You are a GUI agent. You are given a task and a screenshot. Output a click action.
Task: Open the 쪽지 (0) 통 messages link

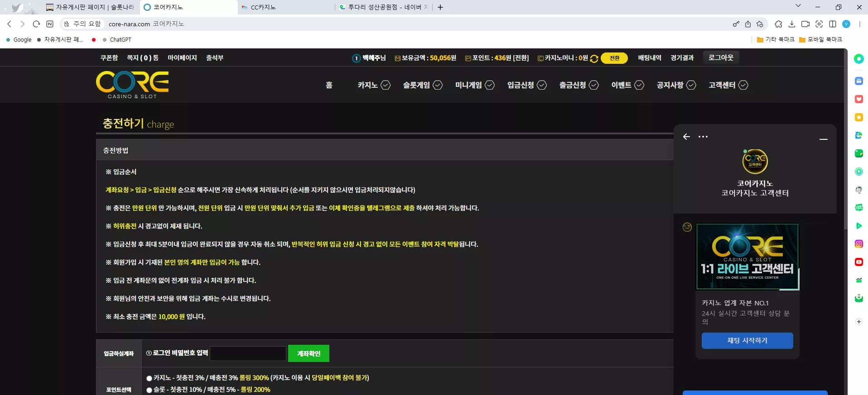click(x=143, y=58)
